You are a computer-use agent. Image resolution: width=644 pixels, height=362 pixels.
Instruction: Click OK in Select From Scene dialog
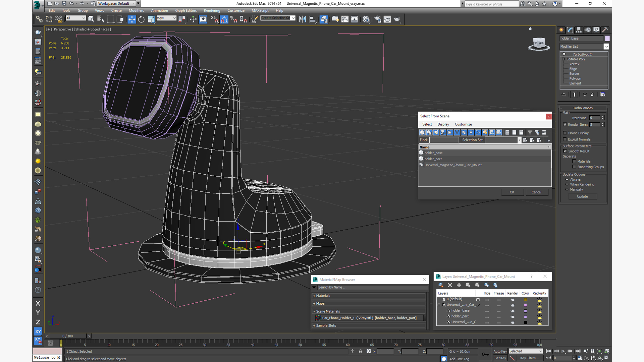tap(512, 192)
